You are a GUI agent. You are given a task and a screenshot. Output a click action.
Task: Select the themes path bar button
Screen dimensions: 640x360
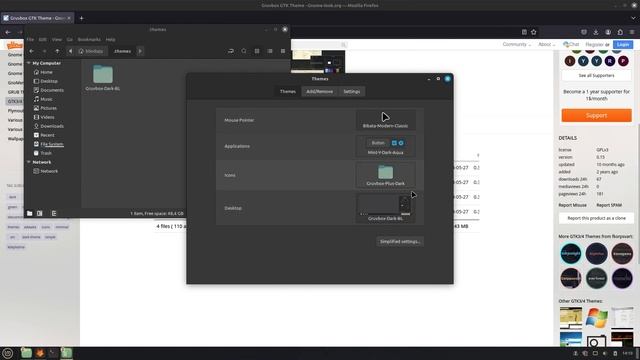pyautogui.click(x=122, y=51)
